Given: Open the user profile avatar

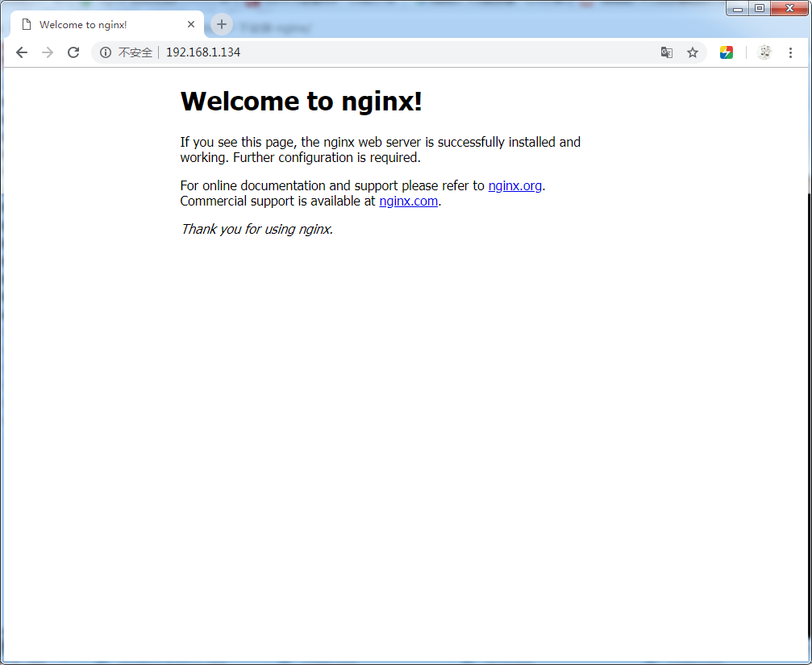Looking at the screenshot, I should [764, 52].
